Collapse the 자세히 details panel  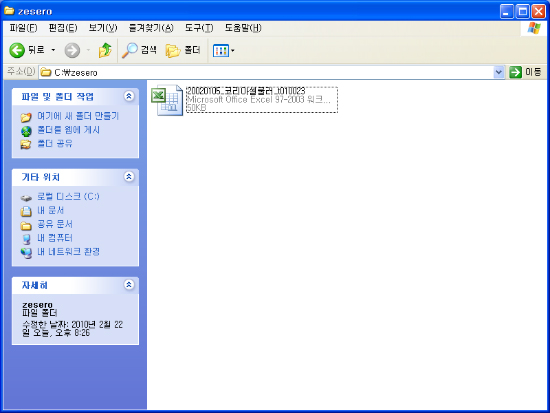click(x=129, y=285)
